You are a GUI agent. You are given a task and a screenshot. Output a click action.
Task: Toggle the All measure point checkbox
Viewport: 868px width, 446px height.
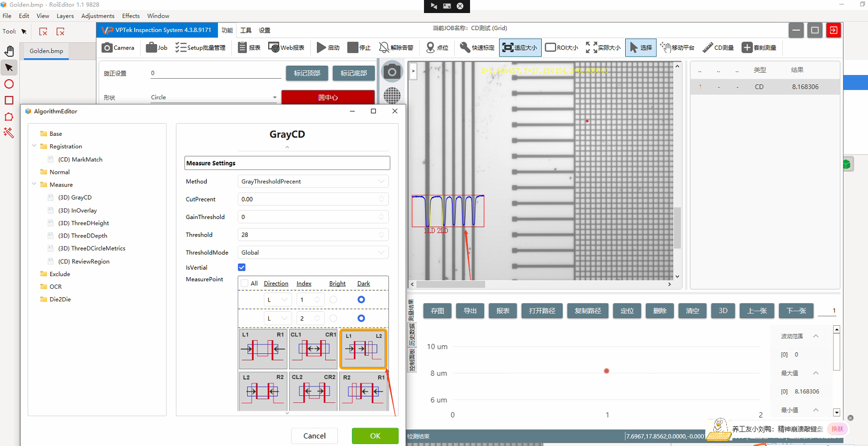(244, 283)
